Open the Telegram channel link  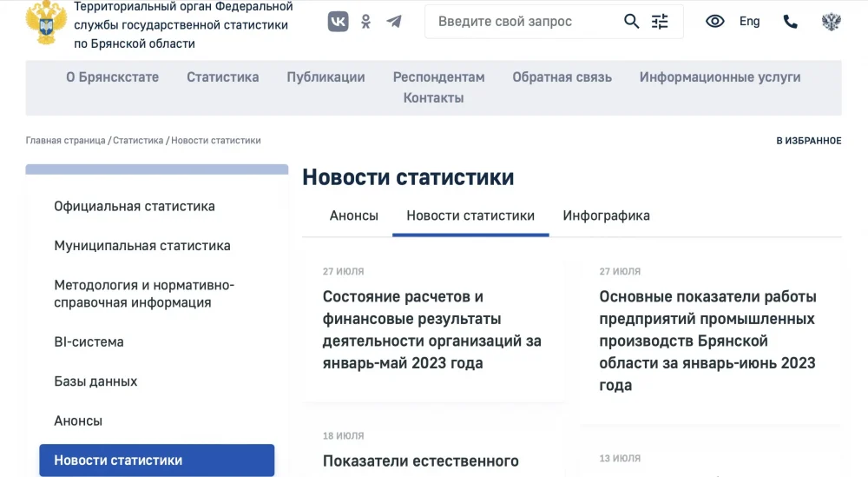(x=394, y=22)
